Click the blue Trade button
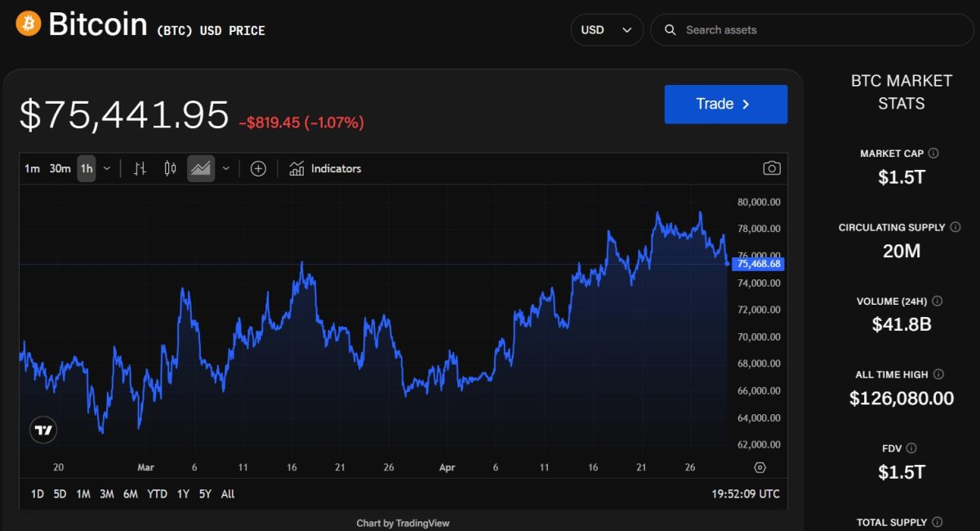Screen dimensions: 980x531 (726, 104)
